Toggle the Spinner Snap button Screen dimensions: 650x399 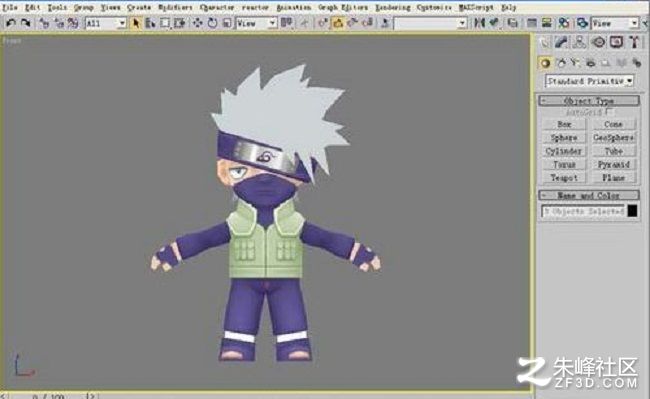367,23
